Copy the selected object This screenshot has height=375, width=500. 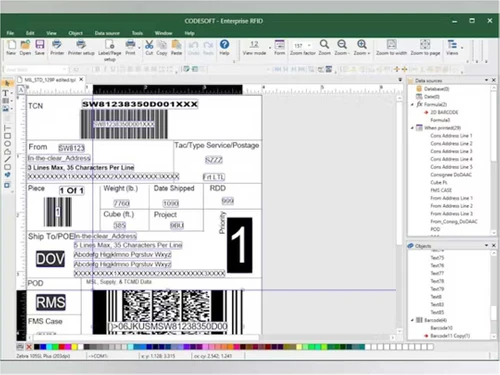162,44
